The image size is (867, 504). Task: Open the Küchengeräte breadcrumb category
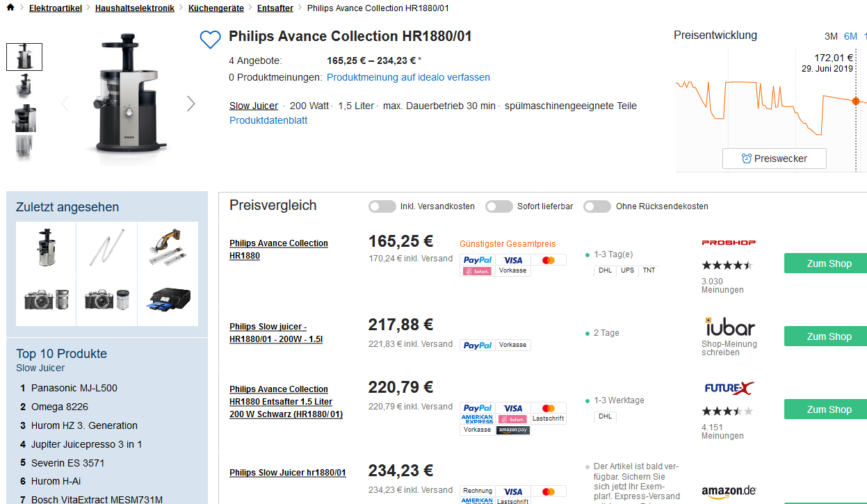click(216, 8)
